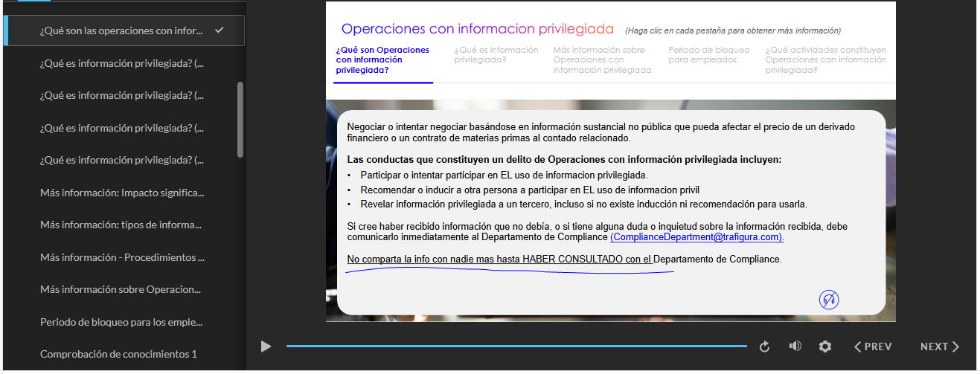Click the ComplianceDepartment@trafigura.com email link

(696, 237)
